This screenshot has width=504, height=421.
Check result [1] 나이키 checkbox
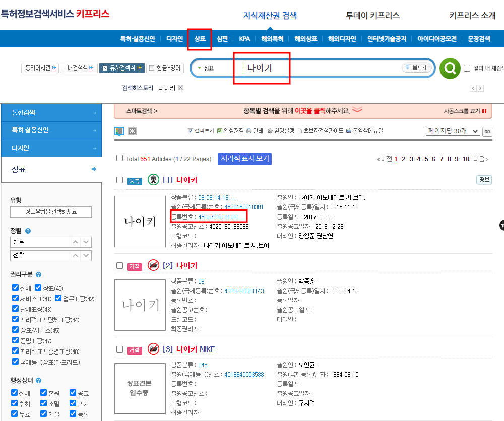119,180
